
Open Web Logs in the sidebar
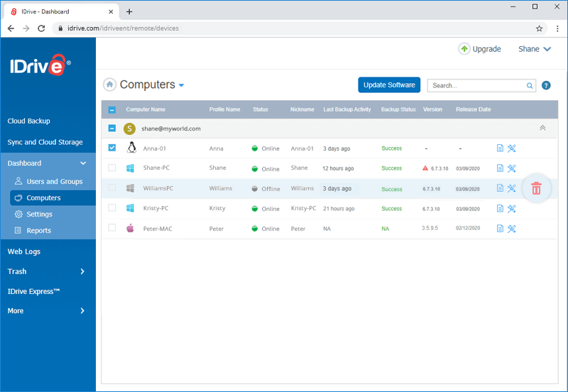pyautogui.click(x=24, y=251)
